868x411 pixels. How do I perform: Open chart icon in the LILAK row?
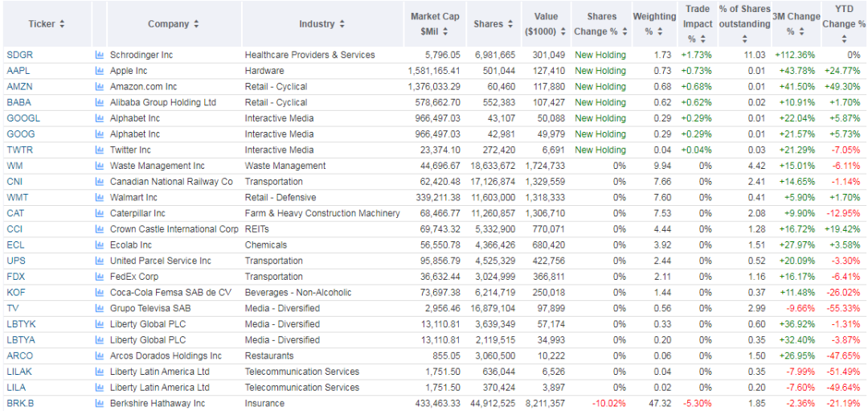[100, 372]
